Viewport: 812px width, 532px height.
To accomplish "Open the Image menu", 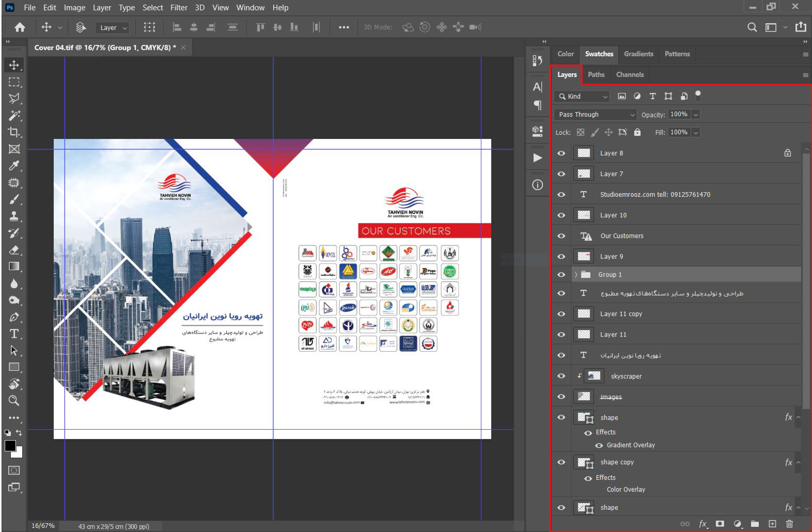I will pos(74,8).
